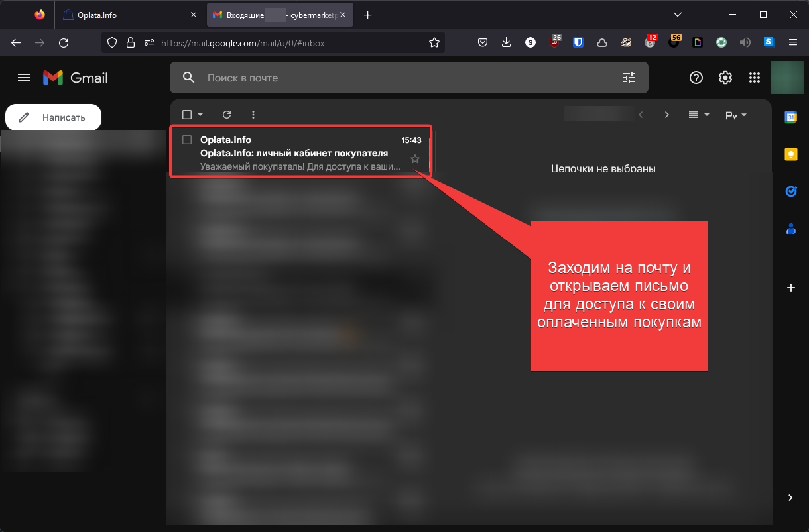The height and width of the screenshot is (532, 809).
Task: Open Gmail main menu hamburger icon
Action: point(24,78)
